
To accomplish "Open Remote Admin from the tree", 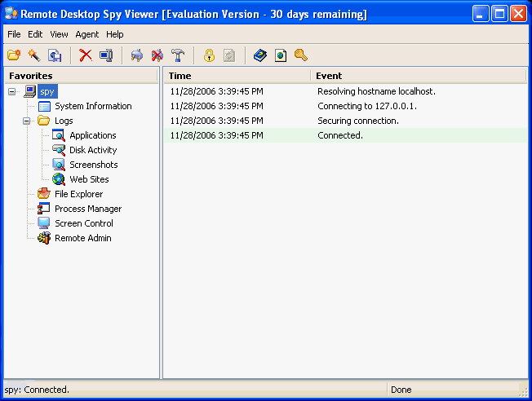I will 83,238.
